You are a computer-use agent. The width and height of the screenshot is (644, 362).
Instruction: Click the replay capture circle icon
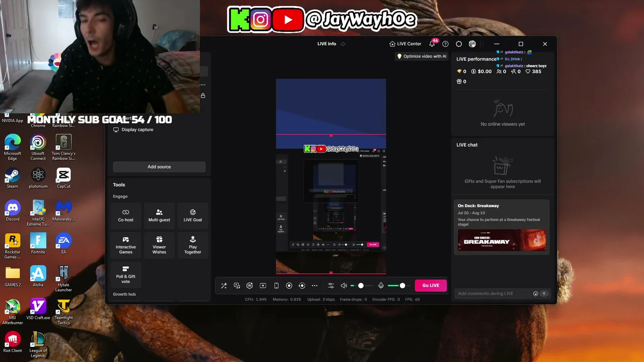point(302,286)
